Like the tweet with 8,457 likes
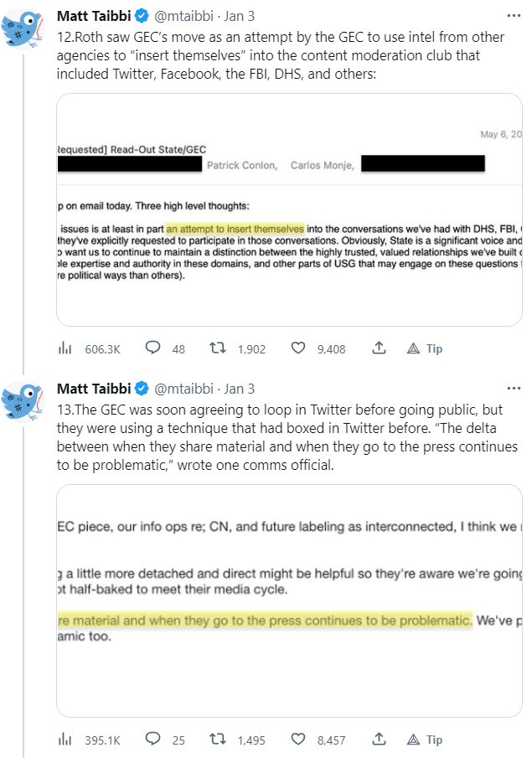Viewport: 532px width, 758px height. (x=298, y=740)
